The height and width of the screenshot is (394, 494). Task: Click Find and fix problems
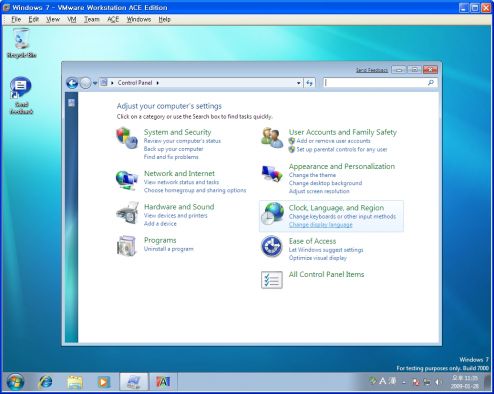point(171,157)
